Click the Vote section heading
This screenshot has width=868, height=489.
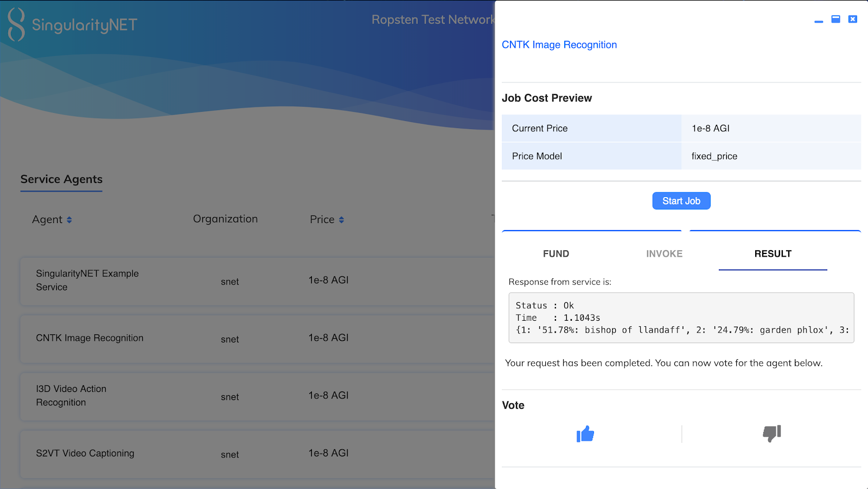click(513, 405)
